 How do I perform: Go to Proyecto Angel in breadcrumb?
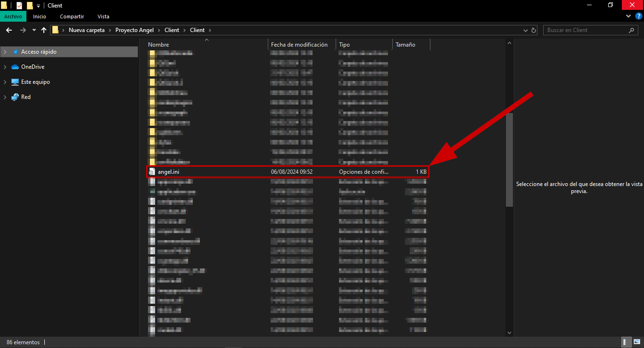point(134,30)
